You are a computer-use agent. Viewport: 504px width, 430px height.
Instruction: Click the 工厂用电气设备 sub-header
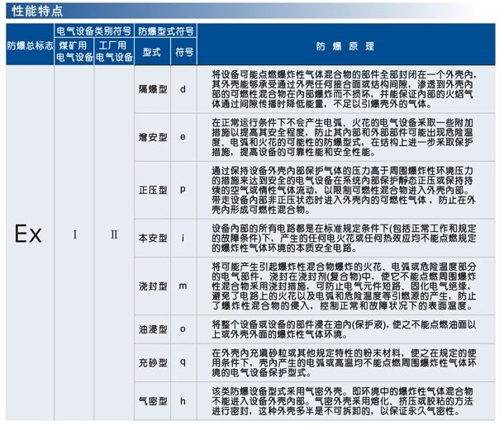tap(114, 52)
